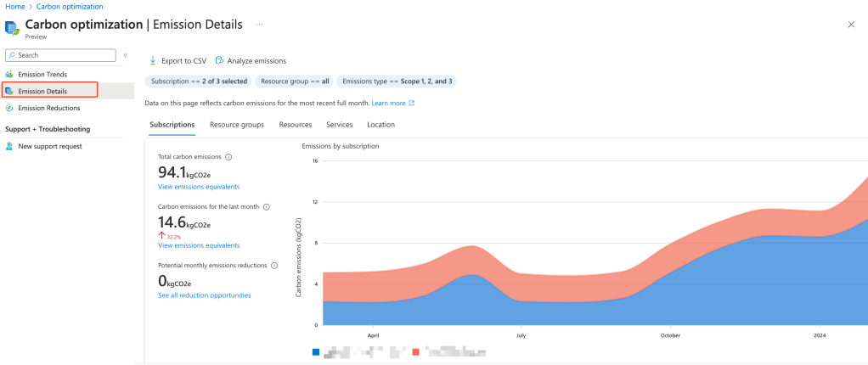Click the Export to CSV download icon

tap(153, 61)
